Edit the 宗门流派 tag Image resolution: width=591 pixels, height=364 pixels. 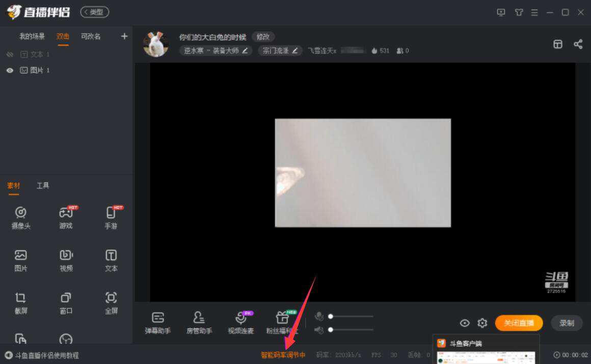click(x=280, y=50)
